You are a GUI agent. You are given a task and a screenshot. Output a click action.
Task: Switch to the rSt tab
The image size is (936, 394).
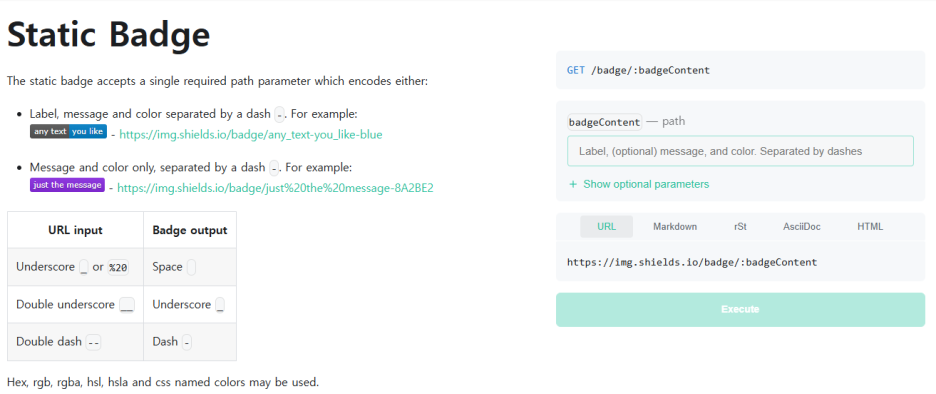[x=740, y=227]
